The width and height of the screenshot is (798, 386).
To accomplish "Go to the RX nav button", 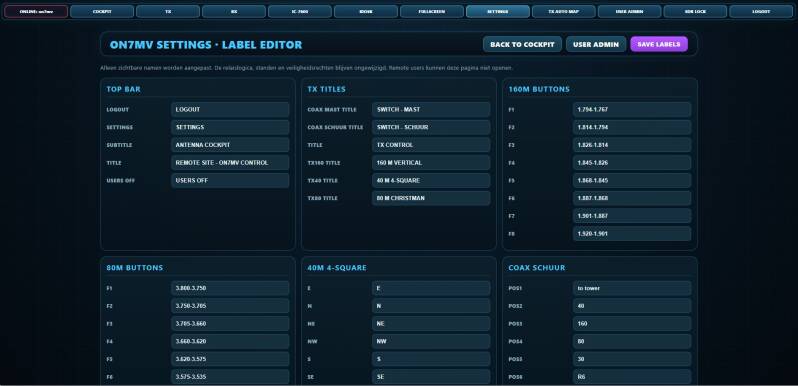I will tap(234, 11).
